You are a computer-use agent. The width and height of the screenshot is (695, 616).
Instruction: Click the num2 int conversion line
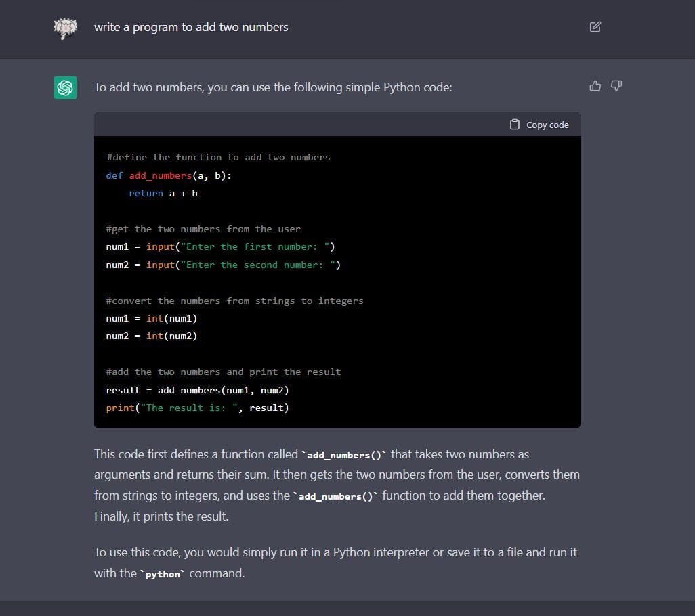coord(151,336)
